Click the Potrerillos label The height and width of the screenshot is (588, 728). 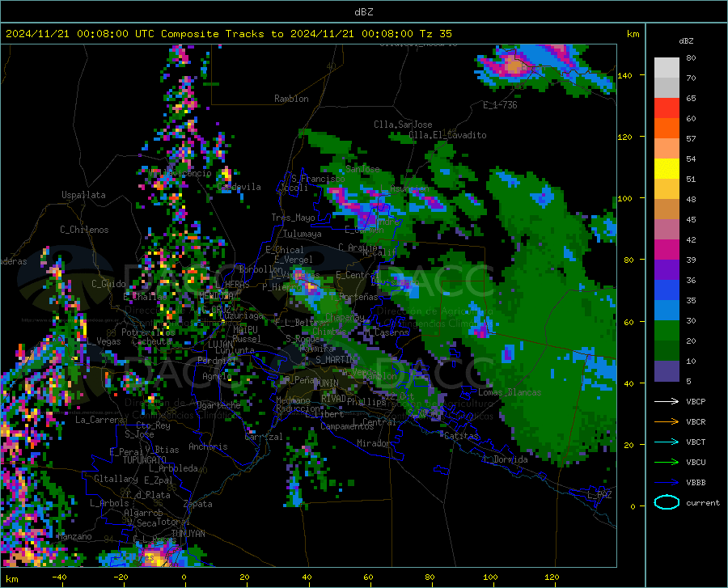148,332
